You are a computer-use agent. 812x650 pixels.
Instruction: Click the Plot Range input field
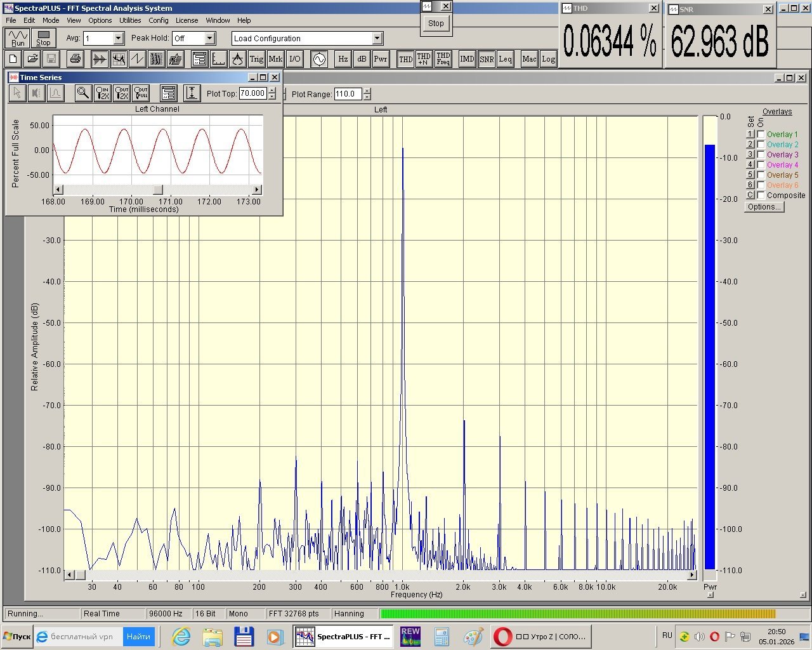348,94
